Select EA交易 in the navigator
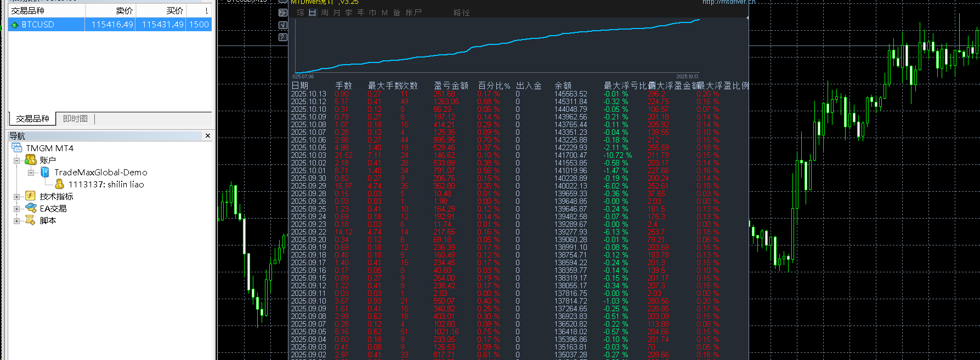Screen dimensions: 980x360 click(53, 208)
